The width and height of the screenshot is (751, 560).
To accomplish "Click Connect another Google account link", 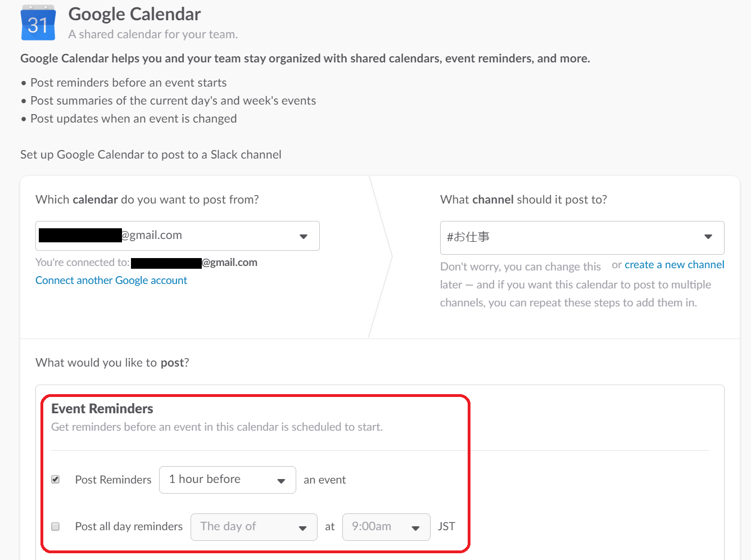I will pos(111,280).
